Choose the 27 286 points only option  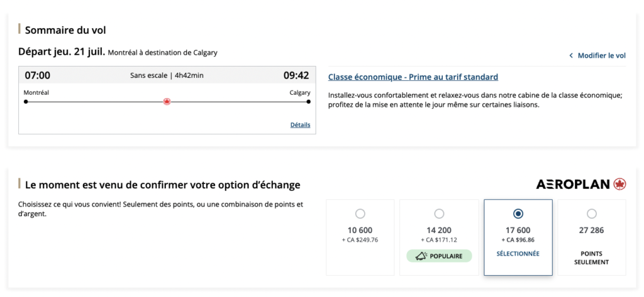[x=592, y=213]
